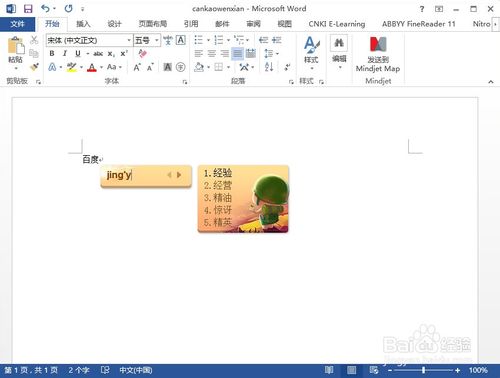Viewport: 500px width, 378px height.
Task: Click the Cut scissors icon
Action: [x=34, y=40]
